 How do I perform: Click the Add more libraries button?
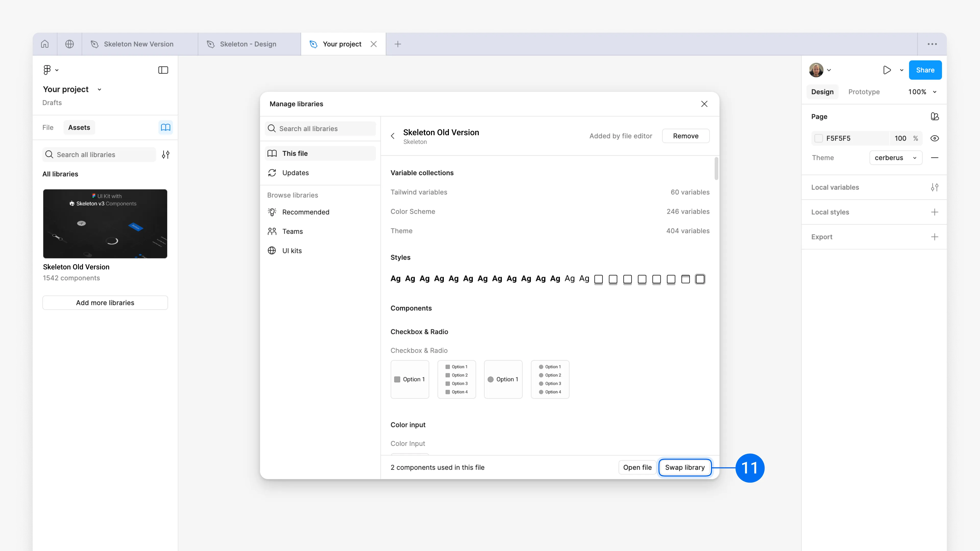coord(105,302)
